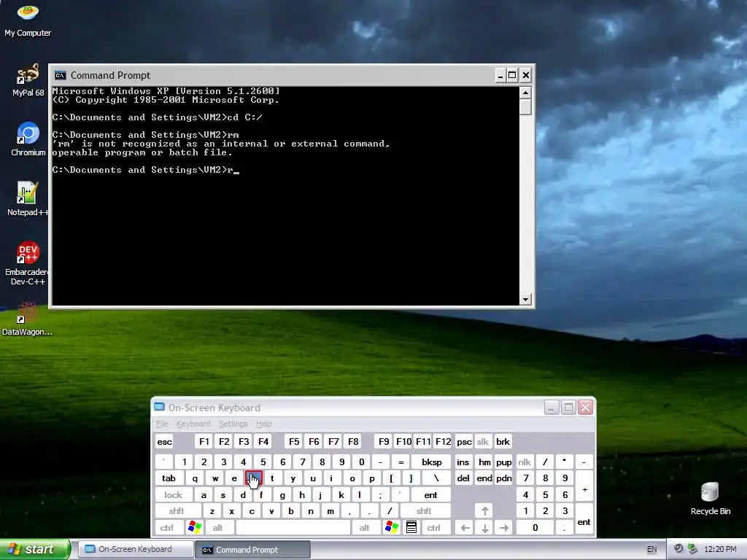
Task: Open the Start menu
Action: [x=35, y=549]
